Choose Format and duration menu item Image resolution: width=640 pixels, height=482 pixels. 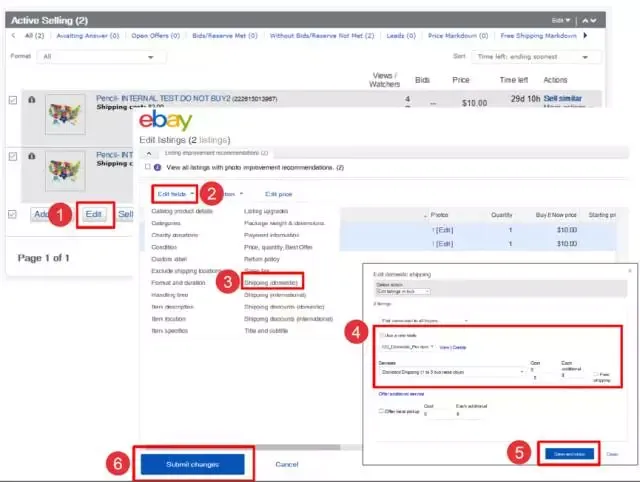(178, 282)
